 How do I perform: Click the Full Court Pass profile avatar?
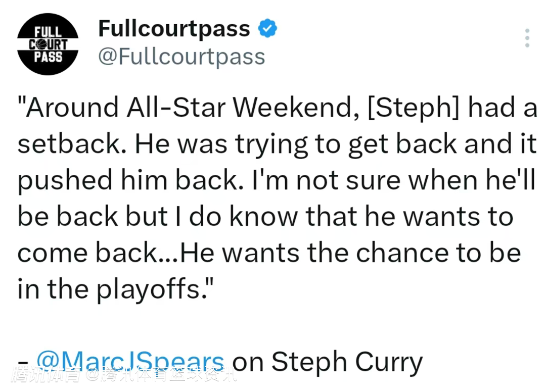48,44
